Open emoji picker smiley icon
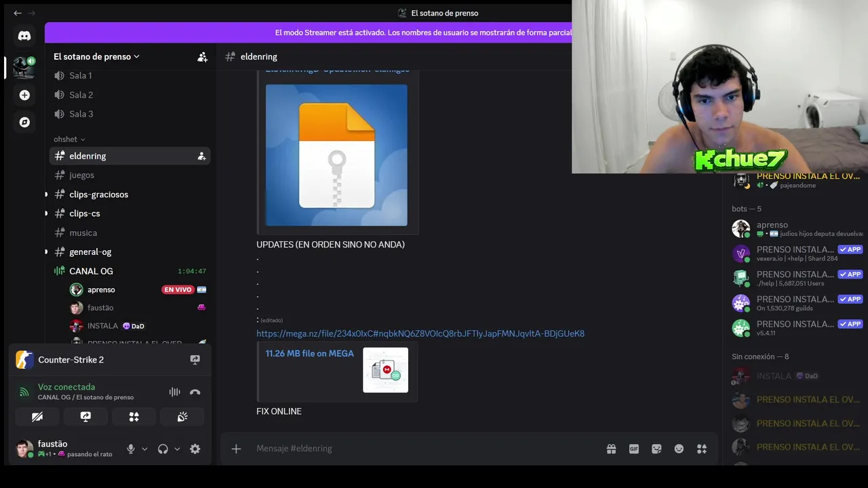 (679, 449)
